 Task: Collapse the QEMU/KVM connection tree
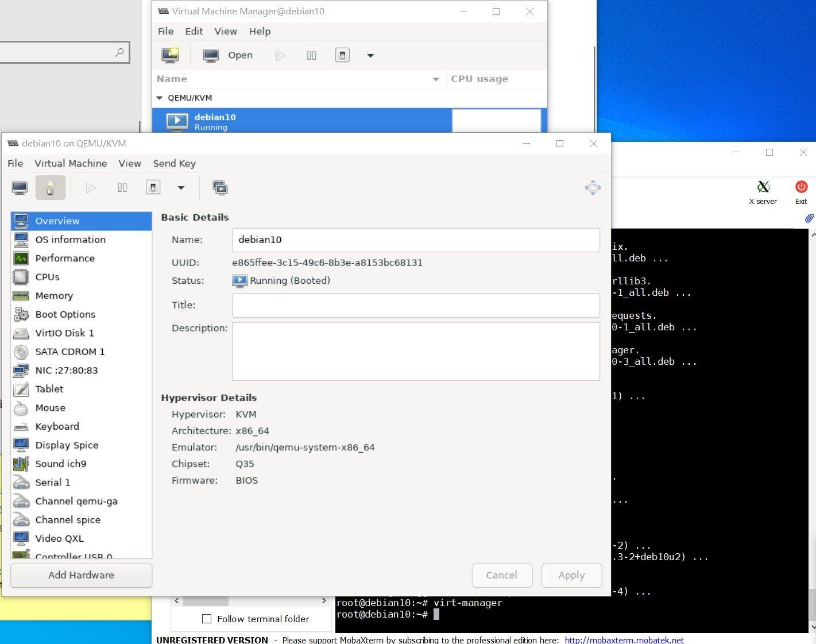click(160, 98)
